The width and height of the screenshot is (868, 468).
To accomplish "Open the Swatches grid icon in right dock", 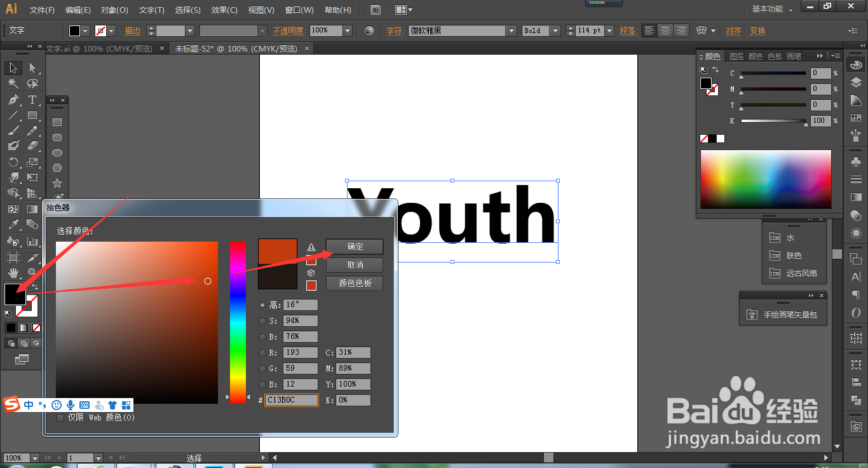I will coord(856,118).
